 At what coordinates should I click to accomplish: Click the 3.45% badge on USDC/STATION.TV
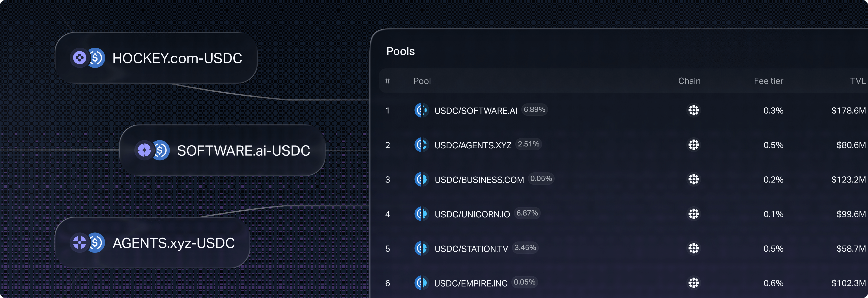(525, 248)
